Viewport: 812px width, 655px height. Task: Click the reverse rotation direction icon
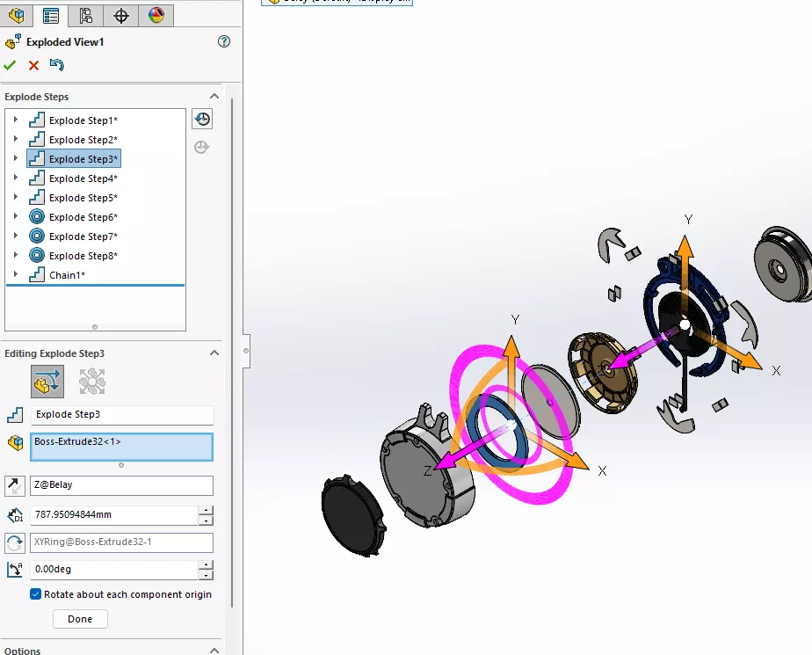coord(15,543)
